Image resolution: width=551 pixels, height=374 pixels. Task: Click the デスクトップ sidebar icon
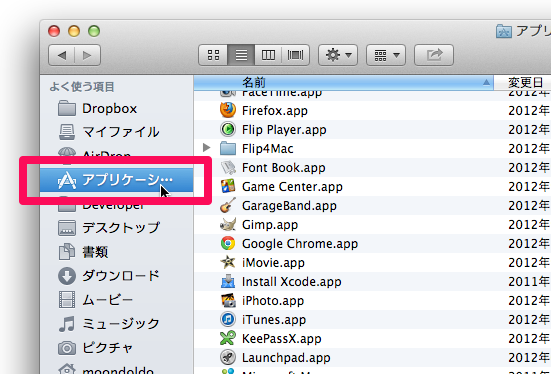pos(67,228)
